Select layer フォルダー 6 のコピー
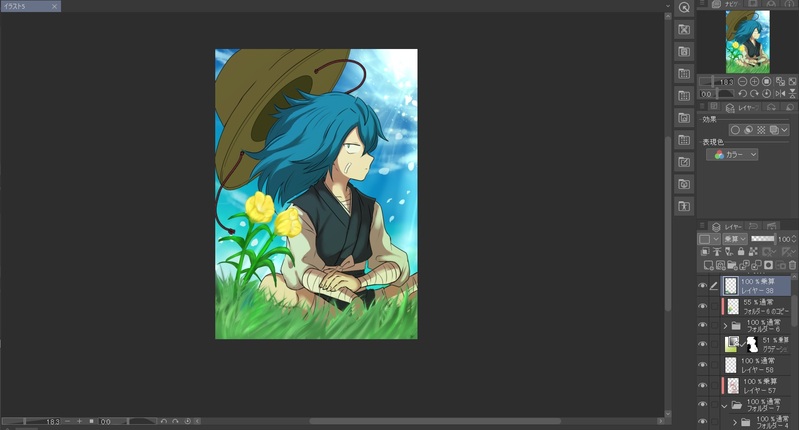Image resolution: width=799 pixels, height=430 pixels. click(756, 306)
